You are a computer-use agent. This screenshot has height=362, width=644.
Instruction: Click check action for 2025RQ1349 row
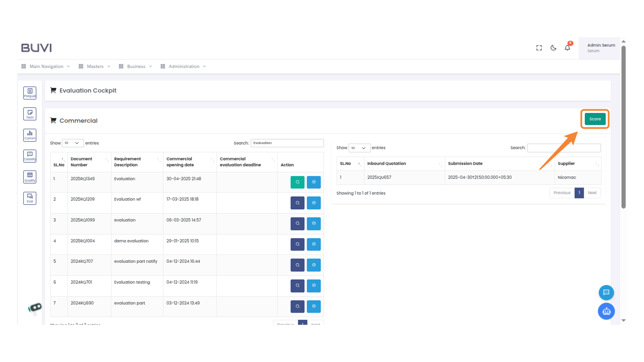(x=314, y=182)
